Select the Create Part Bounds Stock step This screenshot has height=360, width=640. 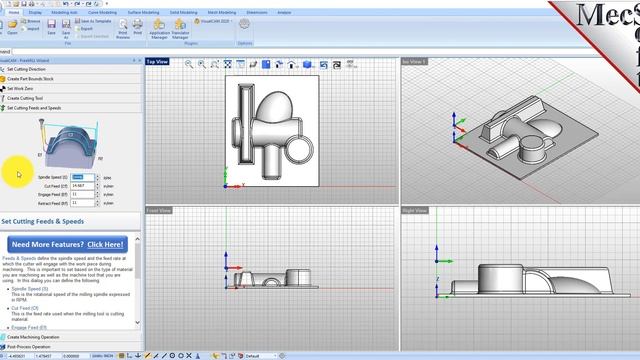point(71,79)
